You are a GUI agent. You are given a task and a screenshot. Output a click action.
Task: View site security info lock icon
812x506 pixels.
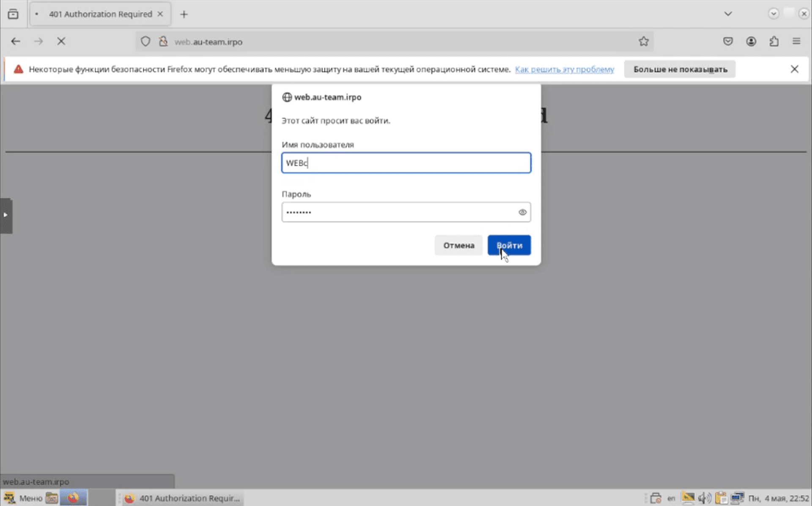coord(163,41)
